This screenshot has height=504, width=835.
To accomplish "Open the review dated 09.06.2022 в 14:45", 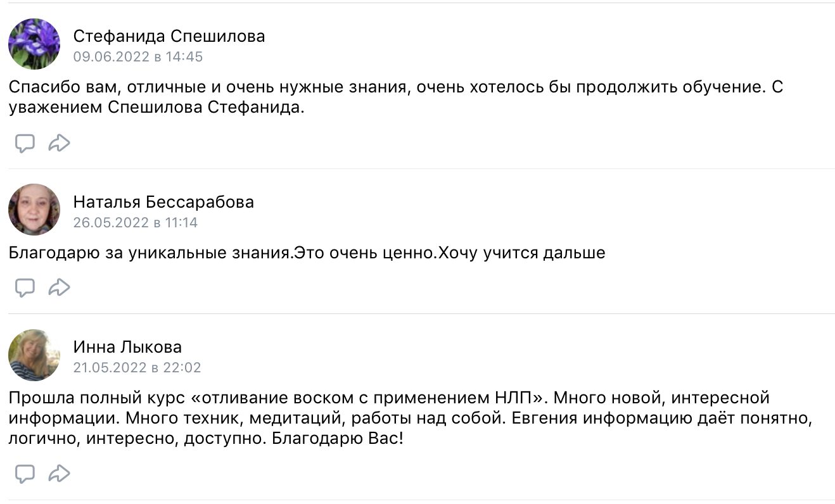I will [x=138, y=57].
